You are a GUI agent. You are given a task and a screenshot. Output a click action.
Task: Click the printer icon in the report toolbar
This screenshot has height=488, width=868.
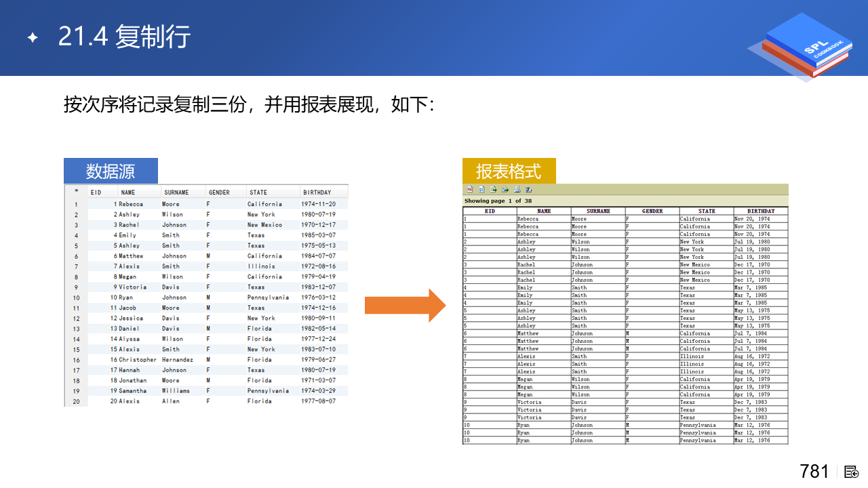tap(517, 190)
